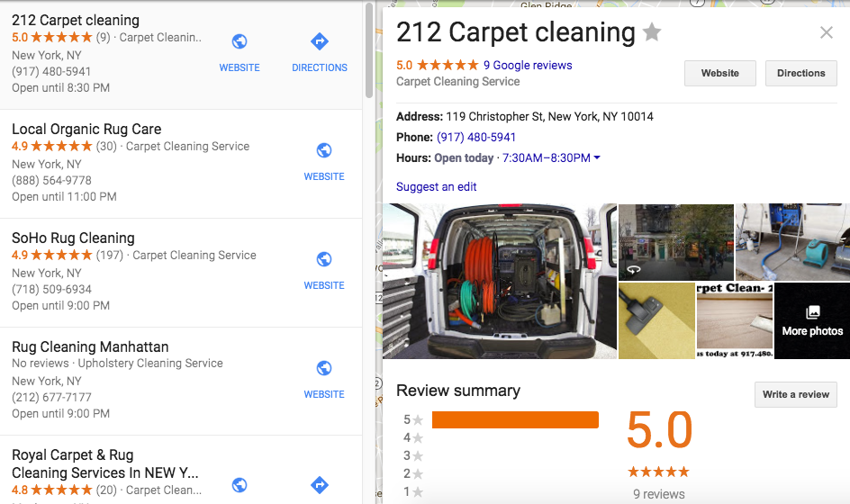850x504 pixels.
Task: Expand hours dropdown 7:30AM–8:30PM
Action: pyautogui.click(x=551, y=157)
